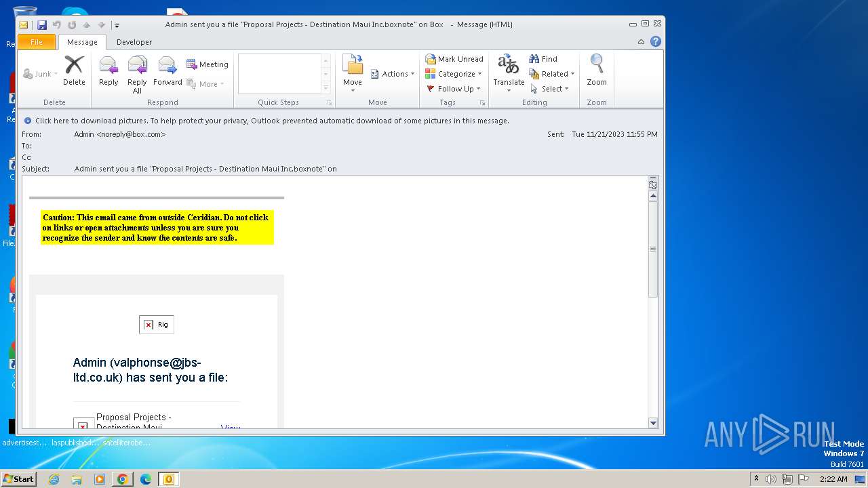Delete this email message
Image resolution: width=868 pixels, height=488 pixels.
coord(74,71)
